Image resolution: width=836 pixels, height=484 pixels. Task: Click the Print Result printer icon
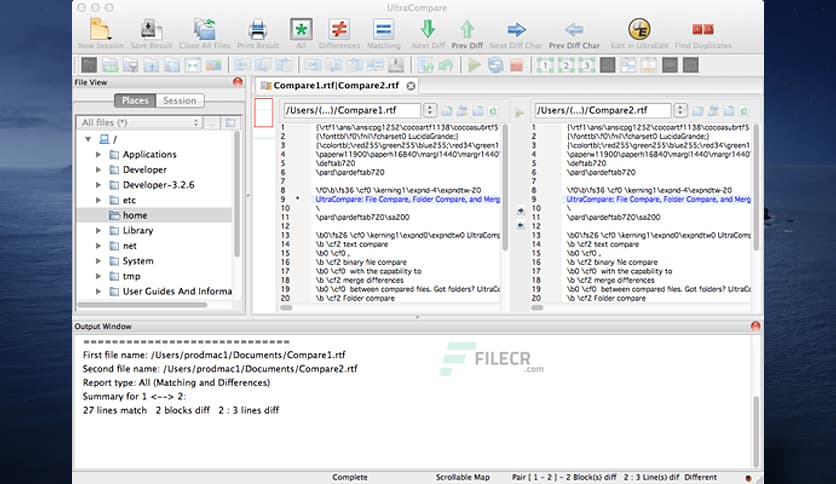click(257, 28)
